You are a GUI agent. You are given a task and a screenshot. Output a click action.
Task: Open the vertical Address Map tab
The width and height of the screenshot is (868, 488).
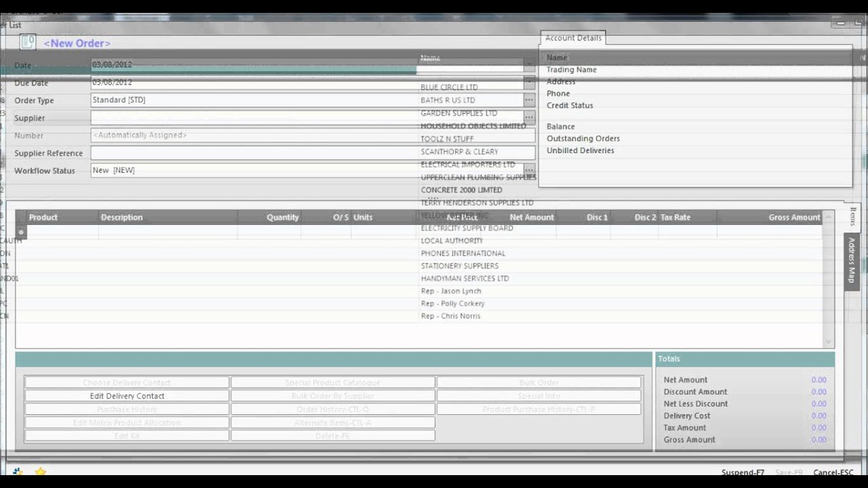point(852,261)
